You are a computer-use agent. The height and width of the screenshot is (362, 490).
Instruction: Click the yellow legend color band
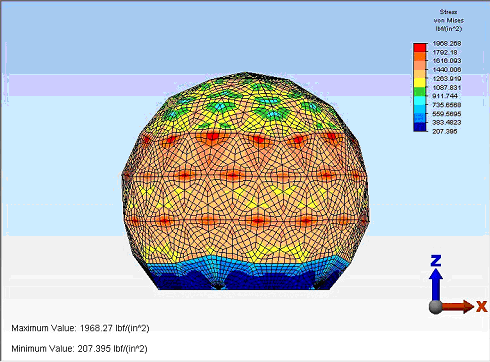coord(420,82)
